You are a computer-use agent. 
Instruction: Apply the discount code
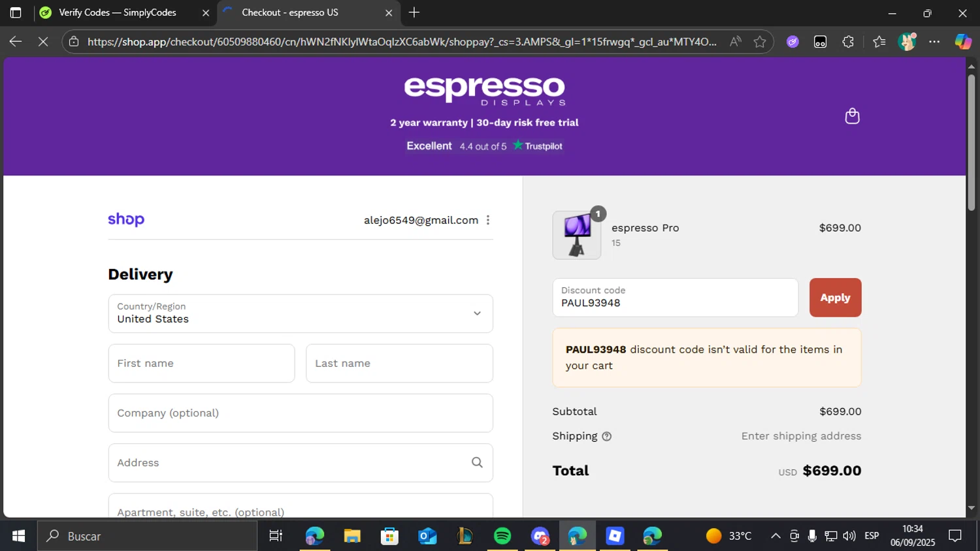tap(835, 297)
